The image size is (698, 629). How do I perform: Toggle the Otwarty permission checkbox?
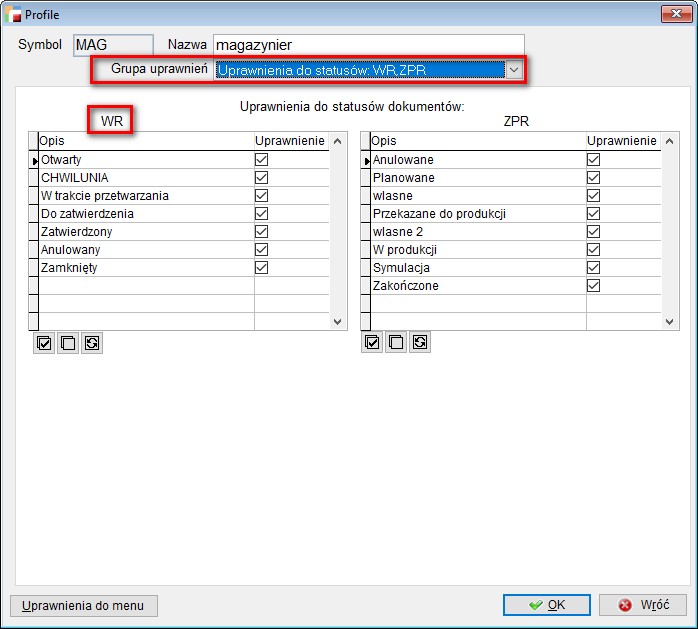262,160
